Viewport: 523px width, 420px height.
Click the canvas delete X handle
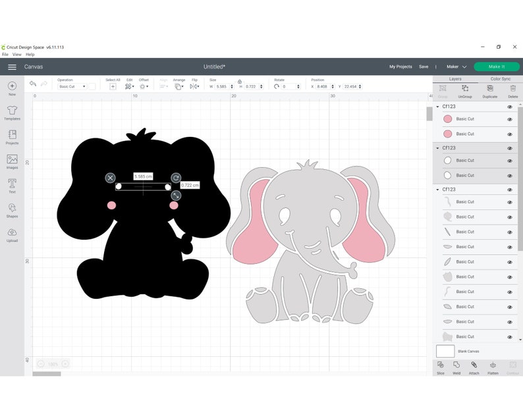coord(111,178)
